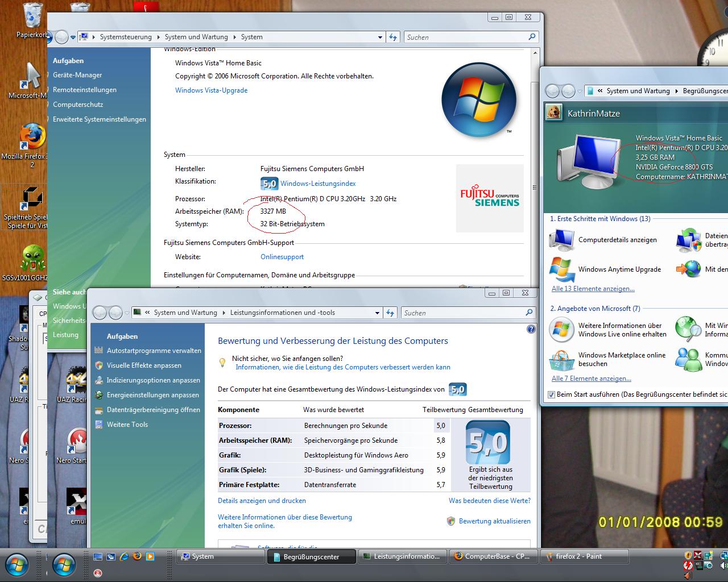This screenshot has width=728, height=582.
Task: Expand the breadcrumb arrow after System und Wartung in Leistungsinformationen window
Action: pos(224,313)
